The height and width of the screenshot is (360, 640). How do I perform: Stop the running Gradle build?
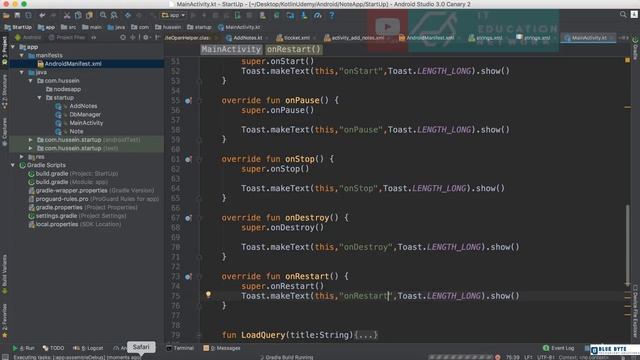tap(498, 357)
